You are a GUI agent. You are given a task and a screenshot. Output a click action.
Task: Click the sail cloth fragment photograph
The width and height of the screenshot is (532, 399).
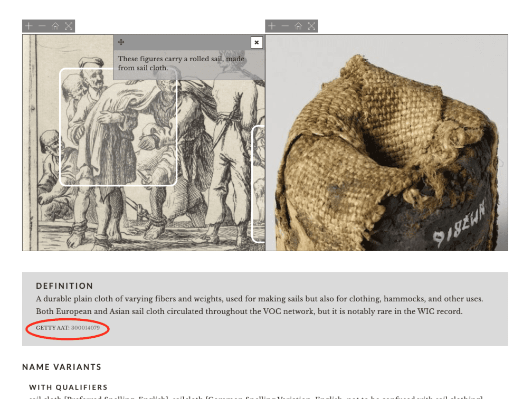click(x=386, y=143)
